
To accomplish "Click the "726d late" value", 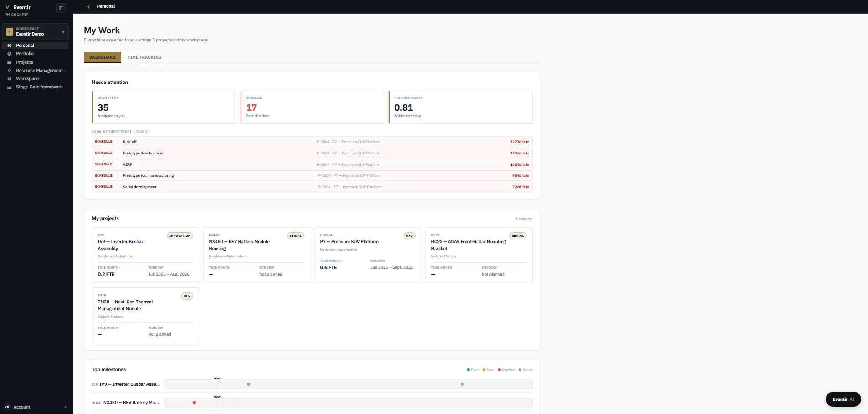I will click(x=521, y=187).
